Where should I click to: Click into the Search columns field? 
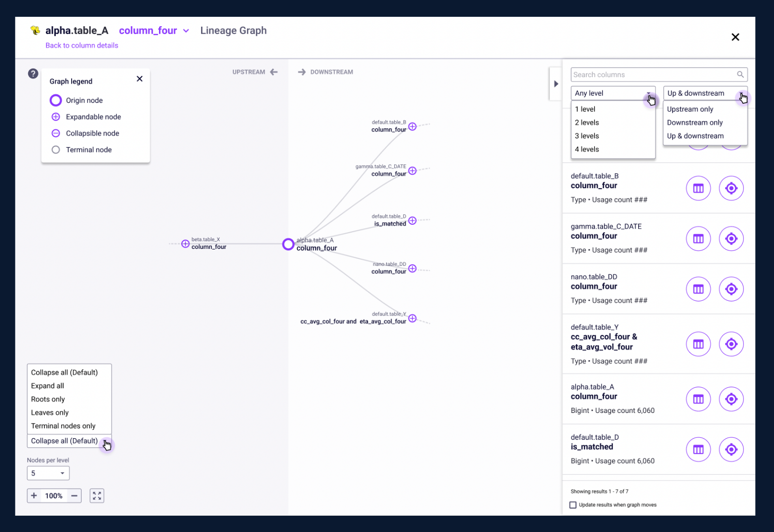coord(659,75)
